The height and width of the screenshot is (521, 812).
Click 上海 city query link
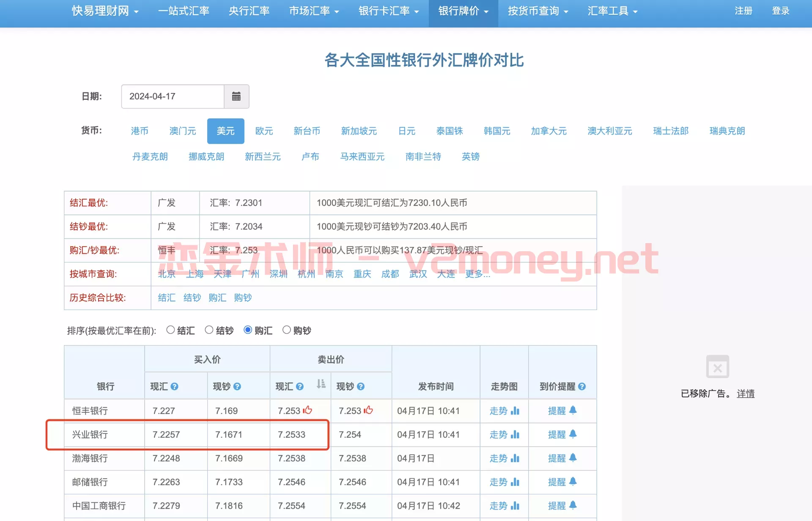click(x=195, y=274)
